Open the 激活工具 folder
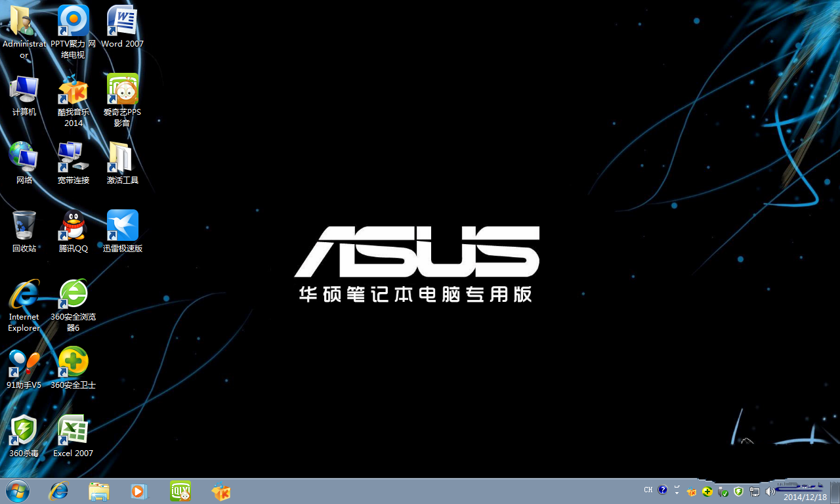 click(123, 163)
